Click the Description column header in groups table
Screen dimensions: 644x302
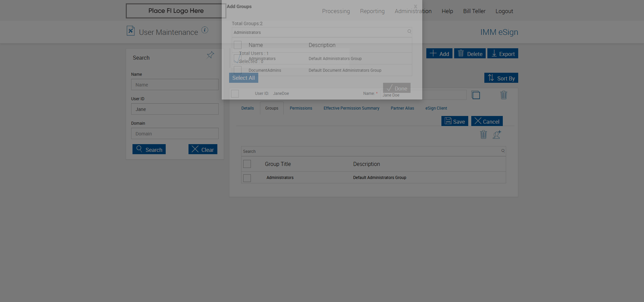pos(367,164)
